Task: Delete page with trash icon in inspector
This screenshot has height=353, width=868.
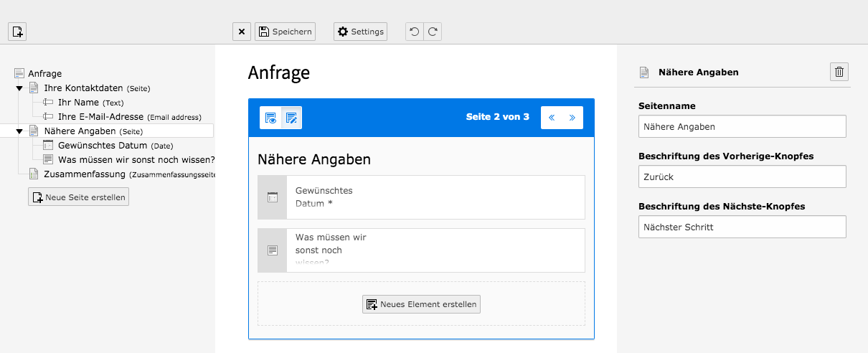Action: pyautogui.click(x=840, y=72)
